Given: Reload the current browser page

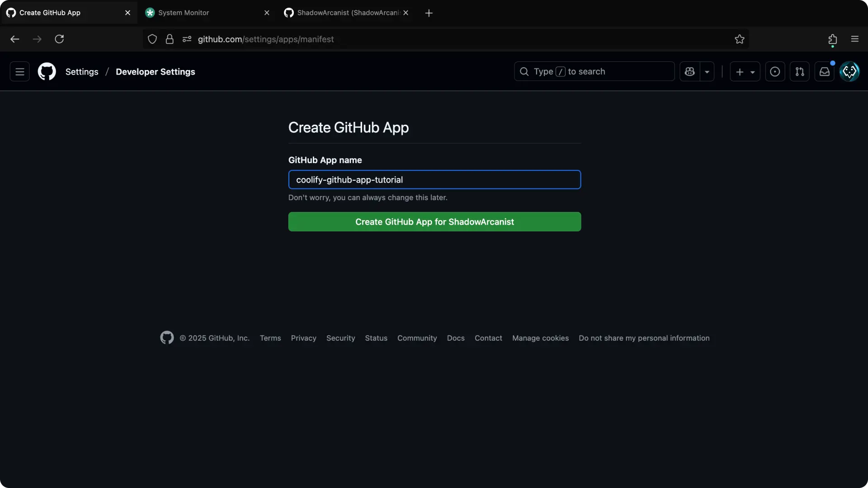Looking at the screenshot, I should (59, 39).
